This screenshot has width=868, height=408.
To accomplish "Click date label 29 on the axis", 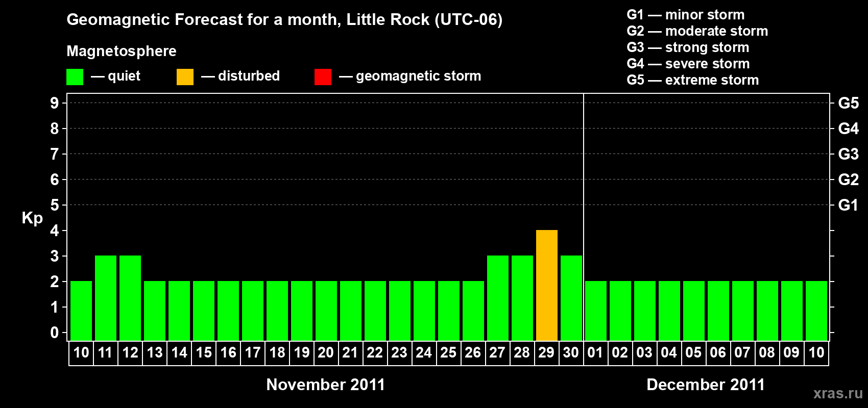I will coord(546,352).
